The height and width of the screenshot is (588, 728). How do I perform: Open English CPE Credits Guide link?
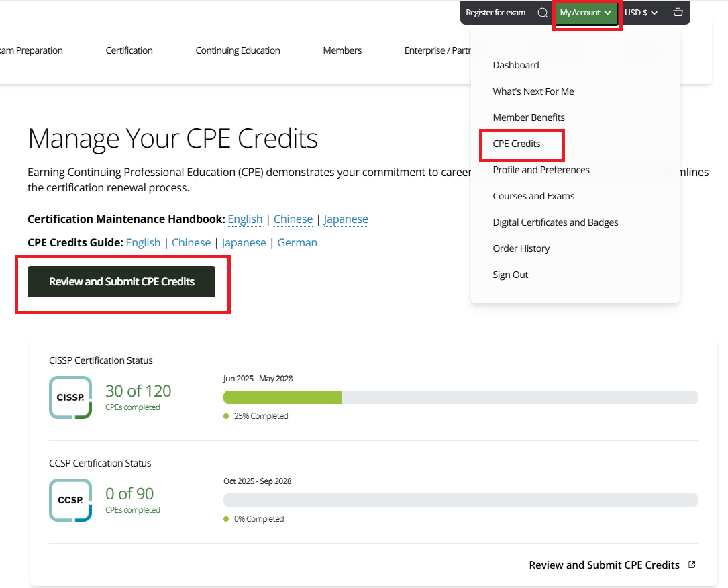(143, 242)
